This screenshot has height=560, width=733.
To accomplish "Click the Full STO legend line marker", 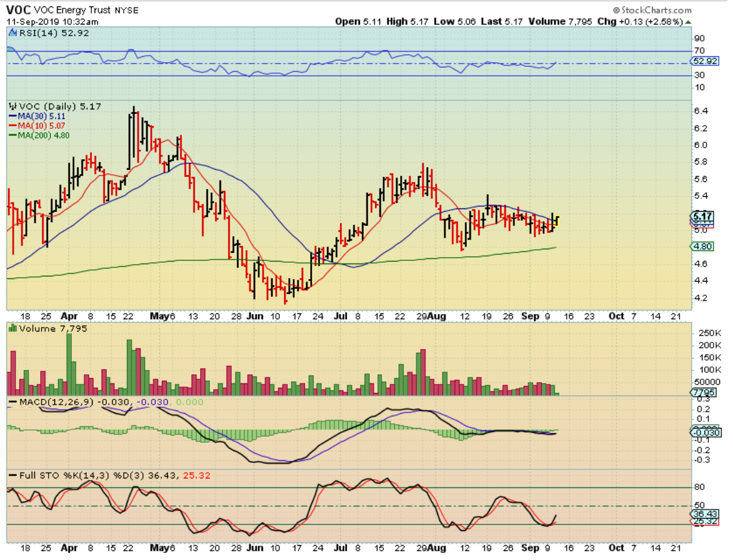I will click(x=12, y=475).
